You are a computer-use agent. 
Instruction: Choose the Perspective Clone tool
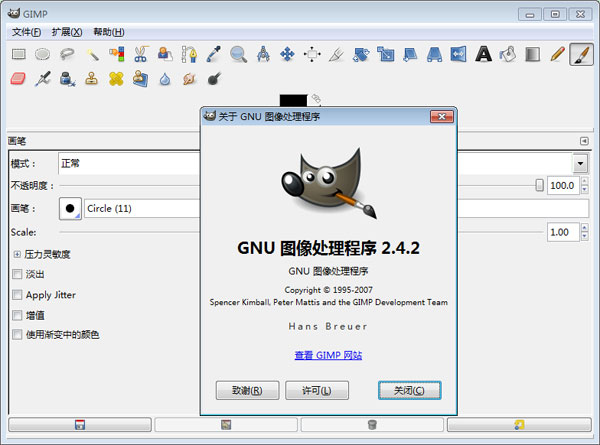pyautogui.click(x=140, y=79)
